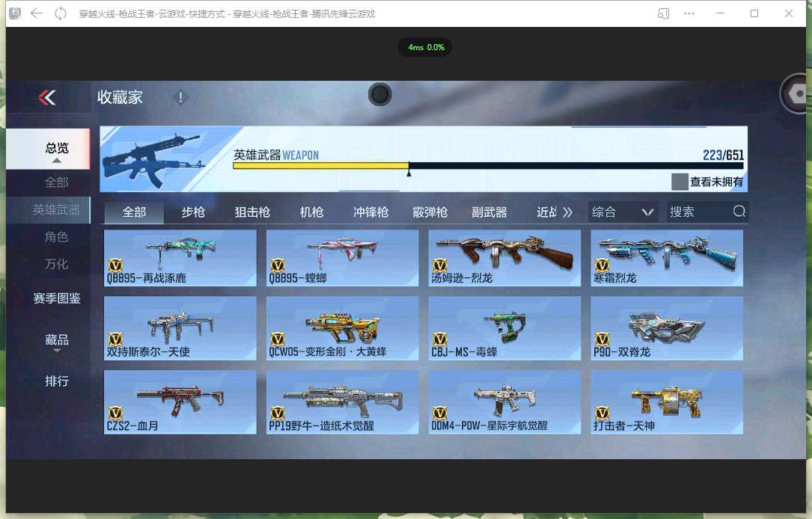Reload the page with the refresh icon
812x519 pixels.
61,13
